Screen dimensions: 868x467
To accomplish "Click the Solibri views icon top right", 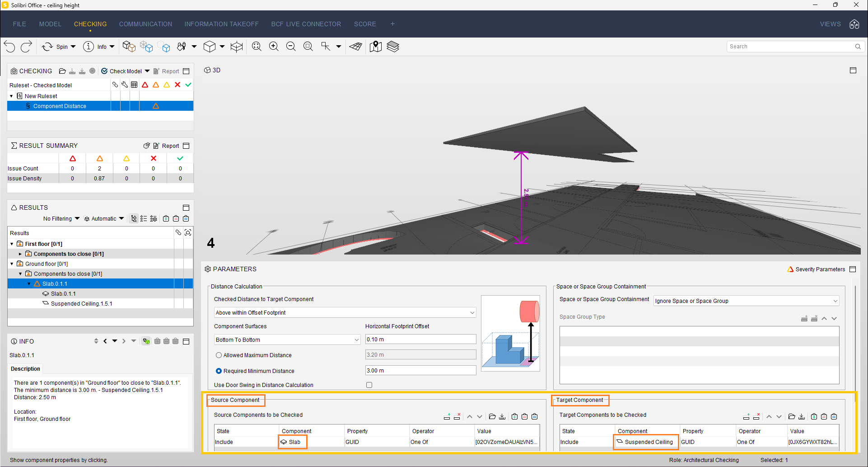I will coord(854,24).
